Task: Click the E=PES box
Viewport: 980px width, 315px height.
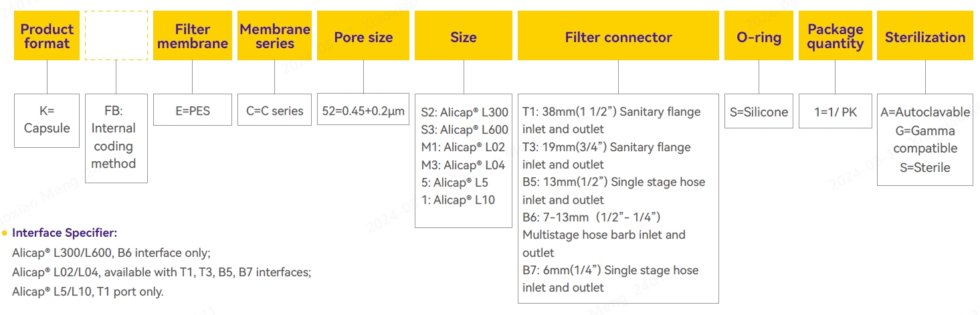Action: coord(193,111)
